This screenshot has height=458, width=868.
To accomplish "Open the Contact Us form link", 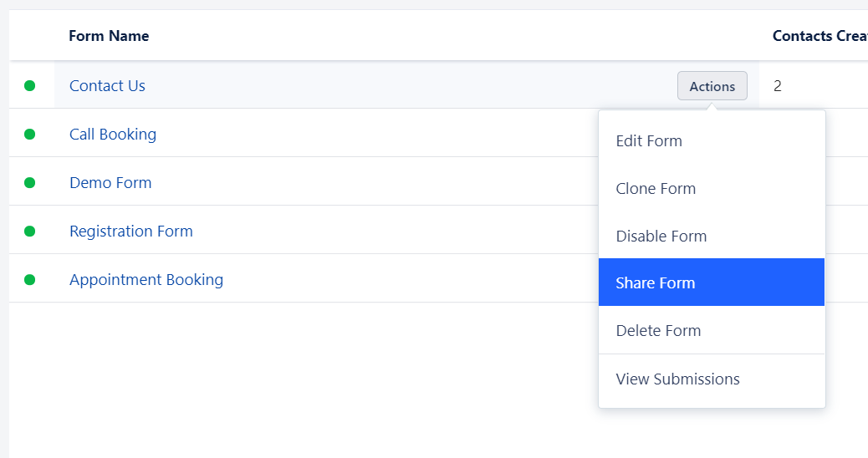I will 107,86.
